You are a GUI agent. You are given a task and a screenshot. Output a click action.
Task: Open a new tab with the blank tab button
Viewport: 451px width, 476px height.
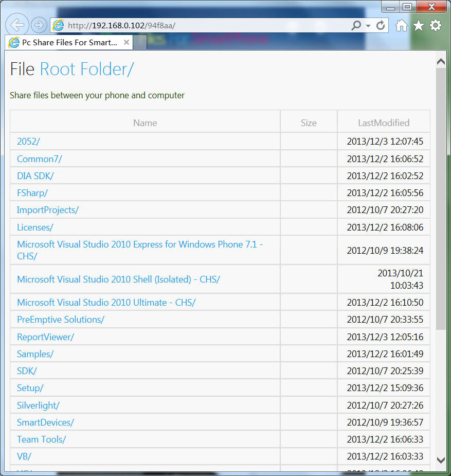coord(140,43)
